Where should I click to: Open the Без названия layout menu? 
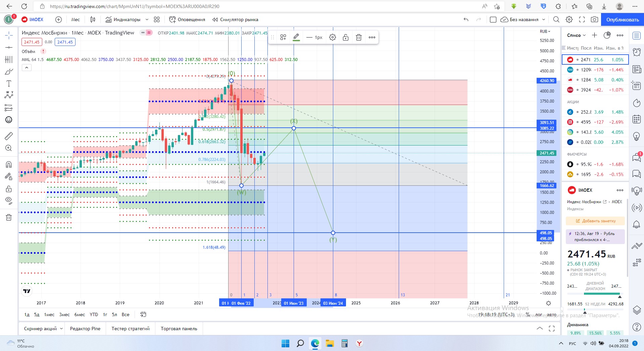tap(523, 19)
